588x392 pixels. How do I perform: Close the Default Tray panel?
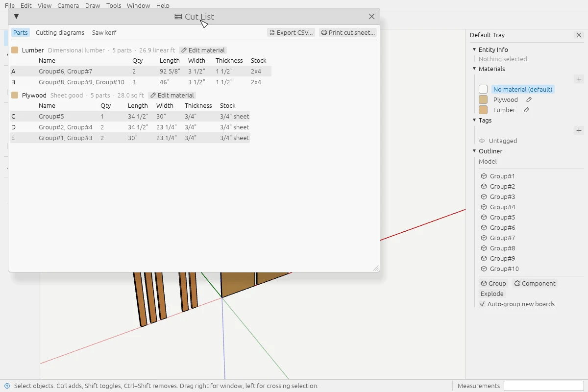579,35
